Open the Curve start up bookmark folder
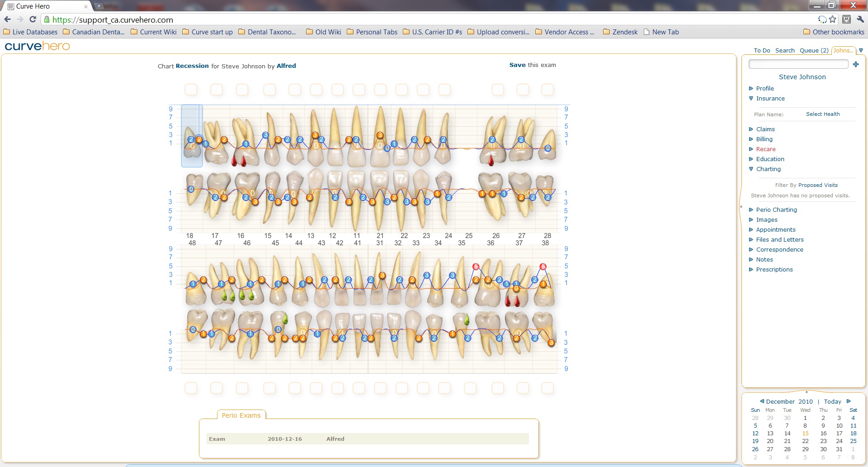868x467 pixels. click(x=208, y=32)
